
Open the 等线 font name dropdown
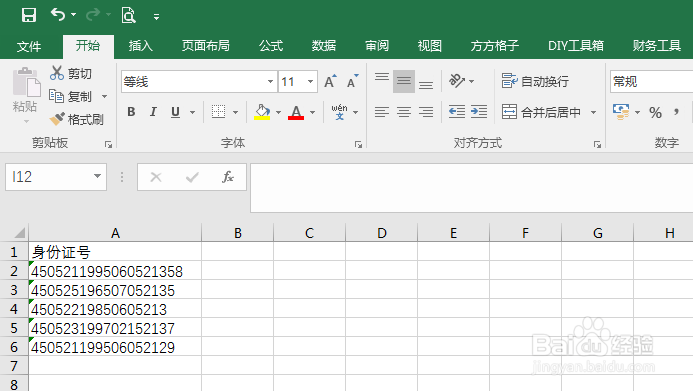(270, 82)
